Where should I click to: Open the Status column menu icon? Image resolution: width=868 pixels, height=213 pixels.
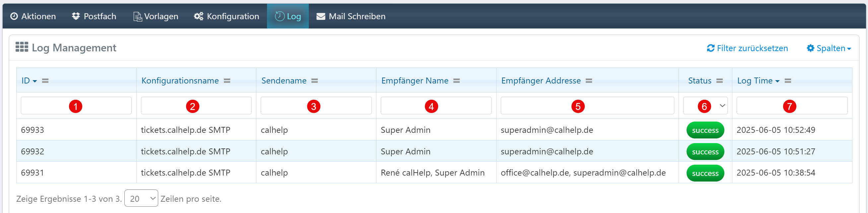pyautogui.click(x=719, y=81)
